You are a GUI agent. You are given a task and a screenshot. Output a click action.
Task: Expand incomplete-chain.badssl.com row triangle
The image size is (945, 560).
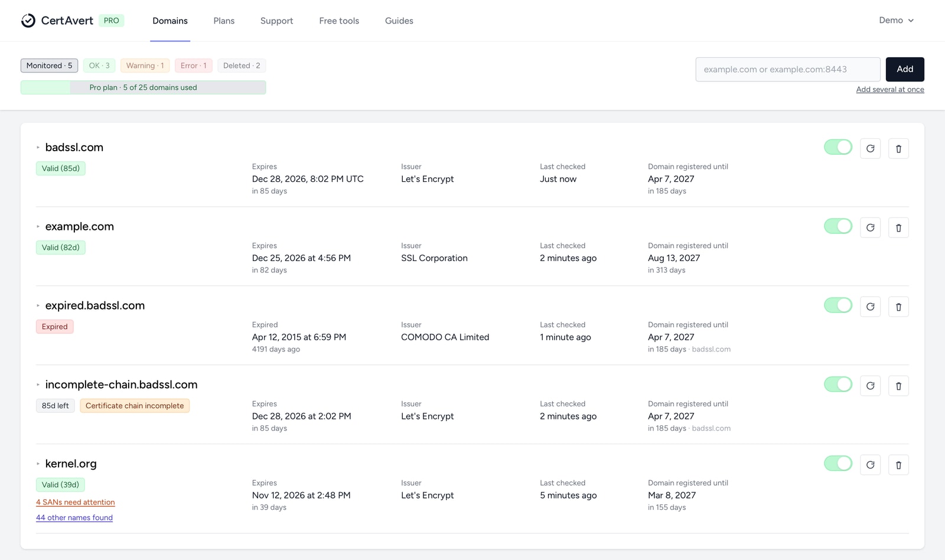point(38,385)
